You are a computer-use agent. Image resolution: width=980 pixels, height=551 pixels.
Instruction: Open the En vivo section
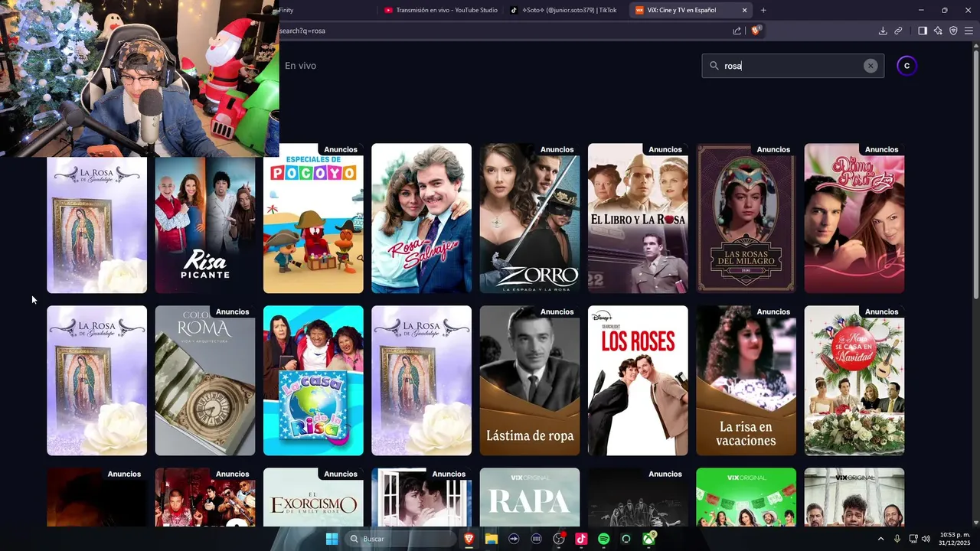(300, 66)
